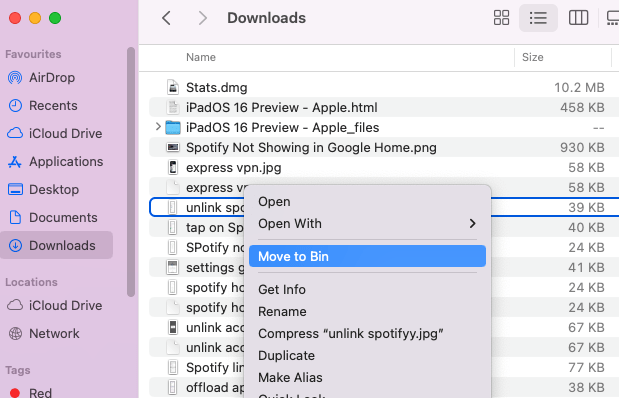Screen dimensions: 619x398
Task: Click the file icon of the offload row
Action: tap(173, 387)
